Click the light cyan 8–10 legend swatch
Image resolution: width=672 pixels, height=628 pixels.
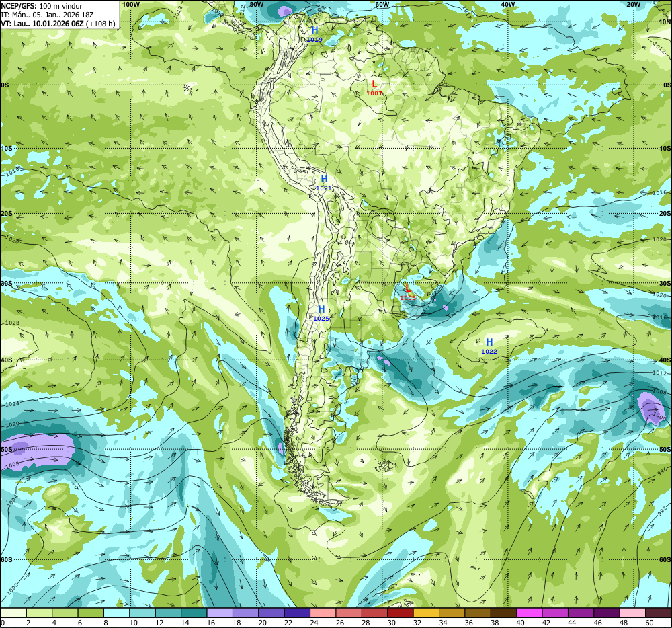(x=116, y=613)
